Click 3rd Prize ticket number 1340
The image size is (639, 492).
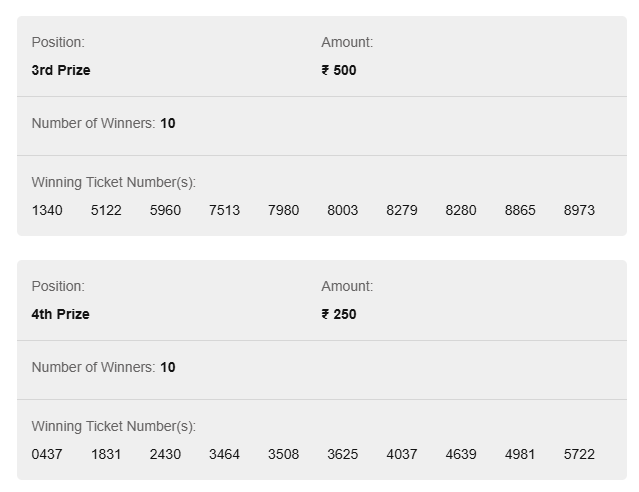pos(47,210)
